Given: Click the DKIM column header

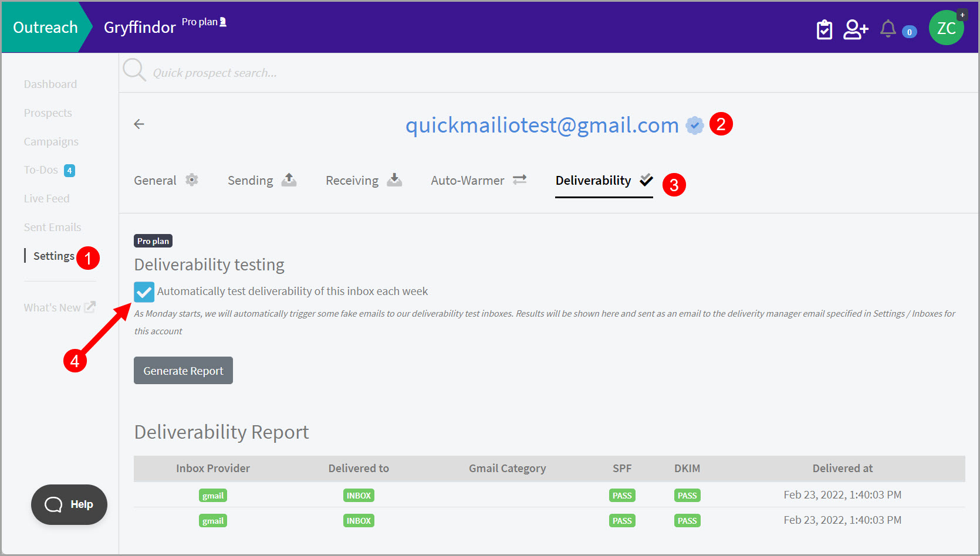Looking at the screenshot, I should pos(687,469).
